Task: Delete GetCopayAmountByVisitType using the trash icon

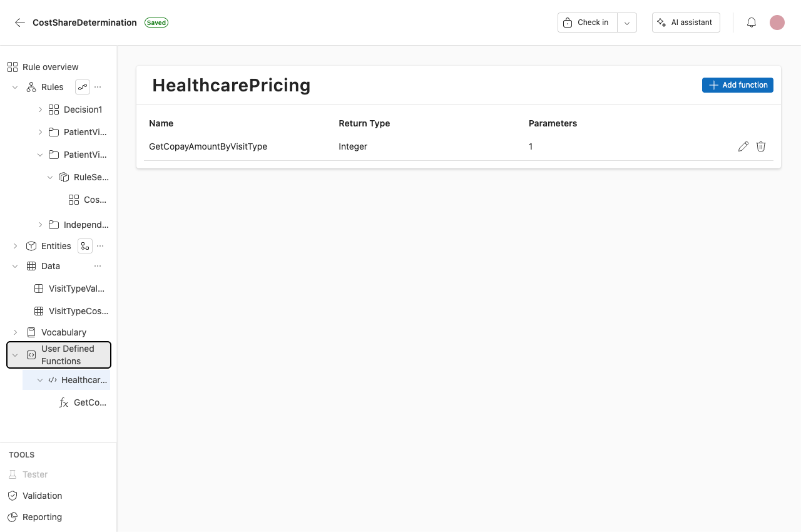Action: pos(761,146)
